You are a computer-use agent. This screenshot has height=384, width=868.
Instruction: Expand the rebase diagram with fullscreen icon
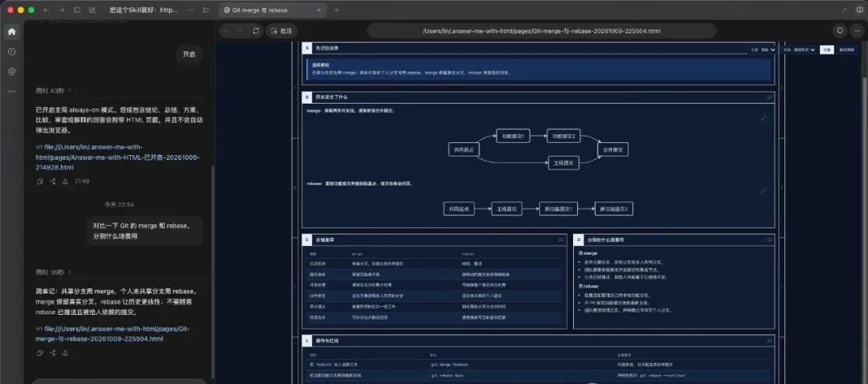[764, 191]
